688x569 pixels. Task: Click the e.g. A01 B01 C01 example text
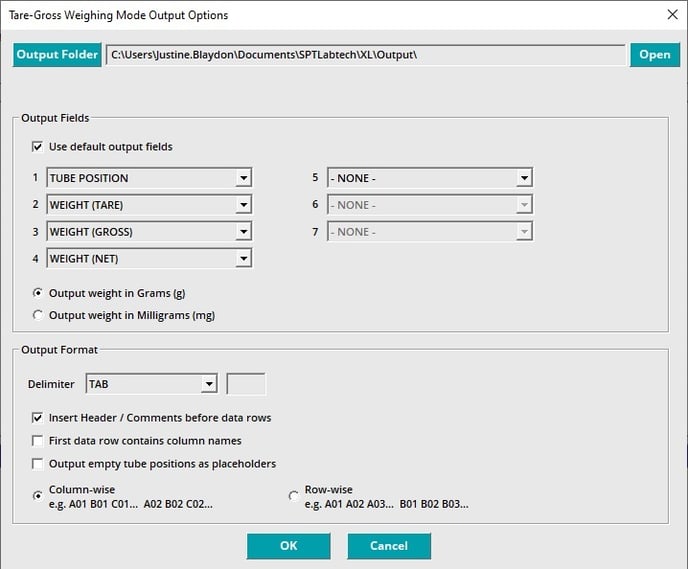point(131,504)
